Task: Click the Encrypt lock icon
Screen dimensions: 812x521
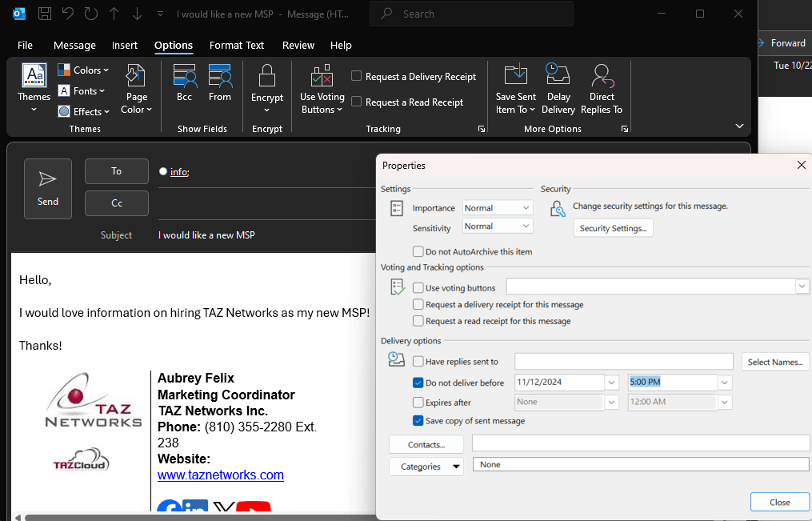Action: [267, 76]
